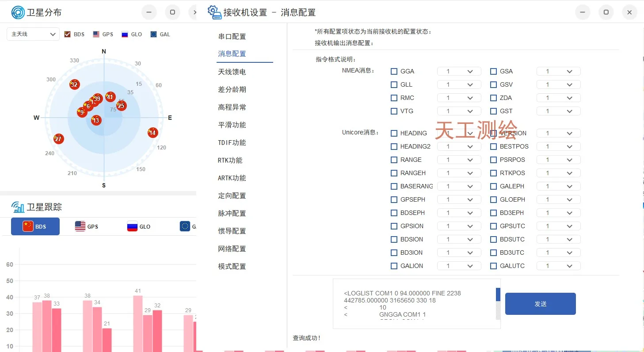The width and height of the screenshot is (644, 352).
Task: Open GGA output rate dropdown
Action: (459, 71)
